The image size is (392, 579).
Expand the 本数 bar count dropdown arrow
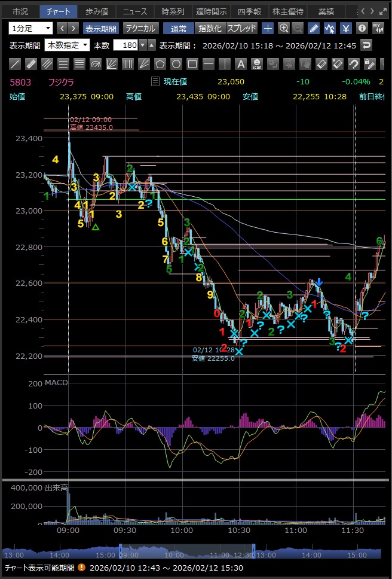point(142,45)
